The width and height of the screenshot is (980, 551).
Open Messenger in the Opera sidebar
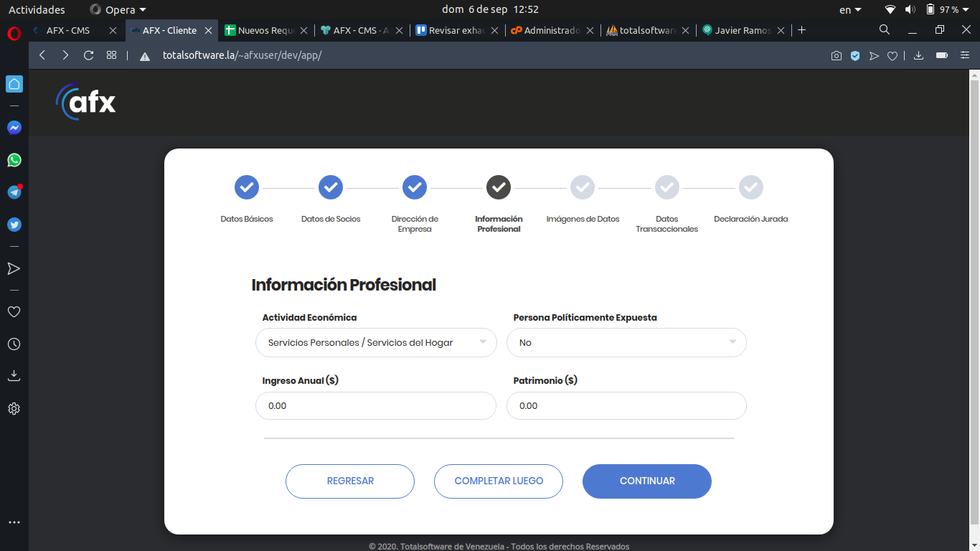(14, 128)
